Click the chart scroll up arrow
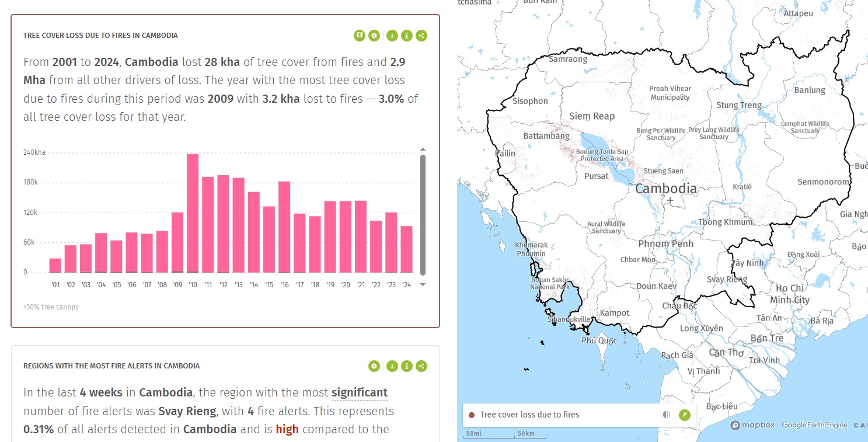This screenshot has height=442, width=868. tap(423, 150)
